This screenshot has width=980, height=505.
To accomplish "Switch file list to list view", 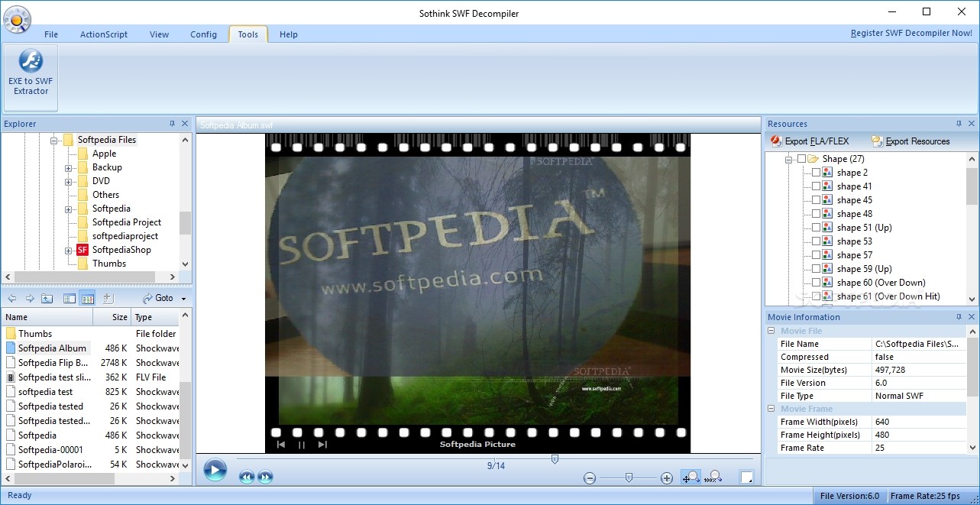I will point(70,299).
